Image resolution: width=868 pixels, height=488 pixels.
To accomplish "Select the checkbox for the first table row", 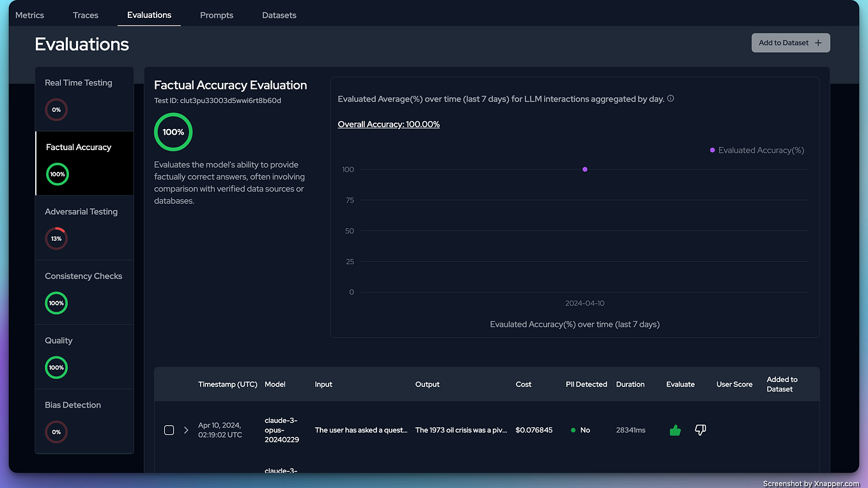I will click(169, 430).
